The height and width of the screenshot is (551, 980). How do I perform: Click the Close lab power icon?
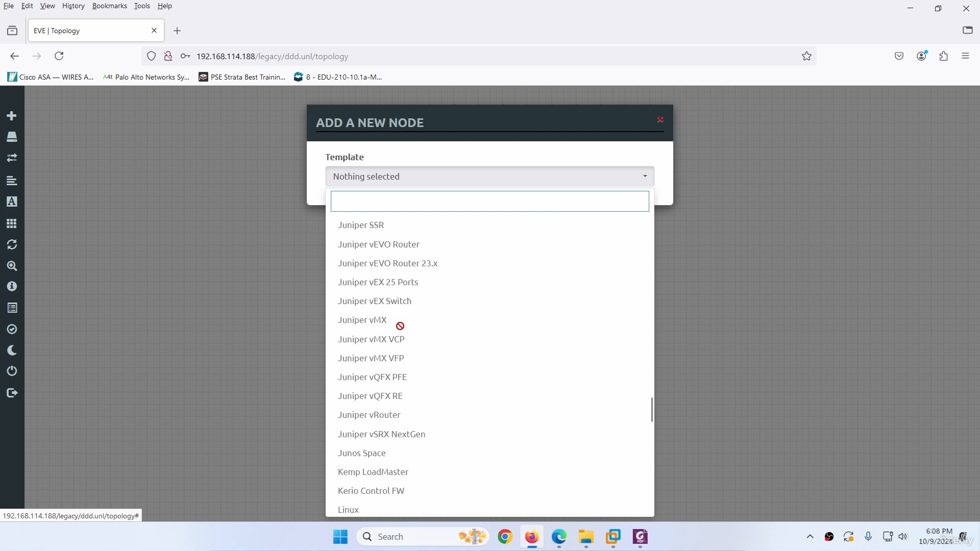(x=12, y=371)
